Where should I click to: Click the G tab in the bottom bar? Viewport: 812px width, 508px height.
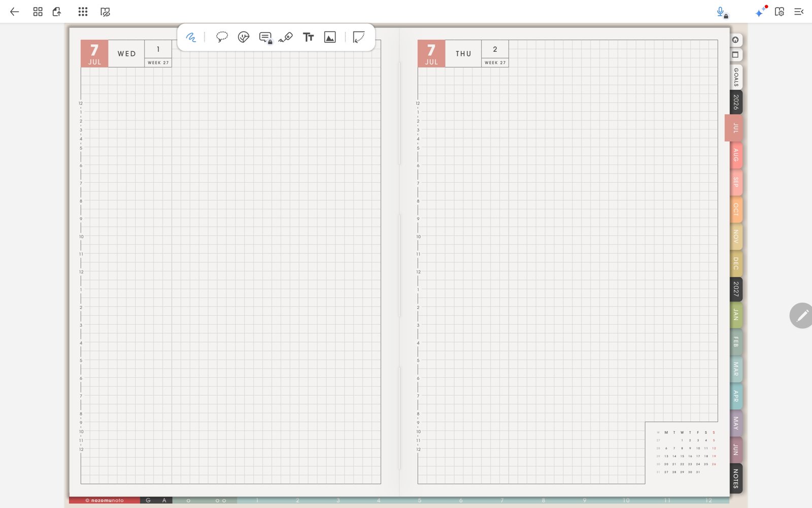(x=148, y=500)
